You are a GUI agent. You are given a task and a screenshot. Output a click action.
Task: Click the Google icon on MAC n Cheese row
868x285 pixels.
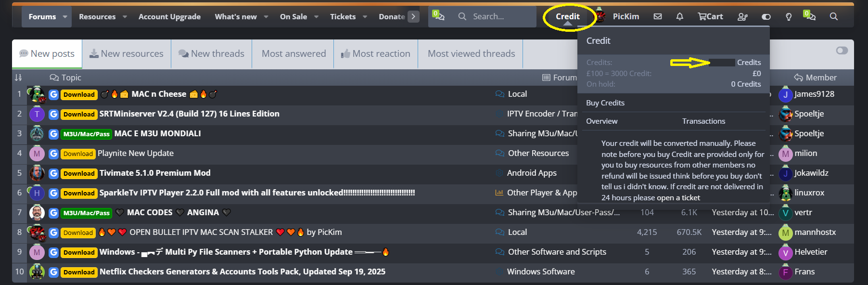tap(53, 94)
